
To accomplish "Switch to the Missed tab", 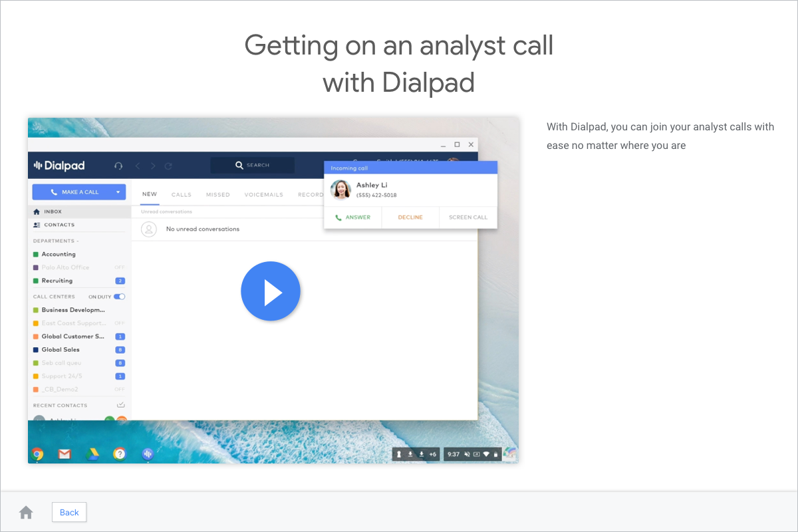I will (x=218, y=195).
